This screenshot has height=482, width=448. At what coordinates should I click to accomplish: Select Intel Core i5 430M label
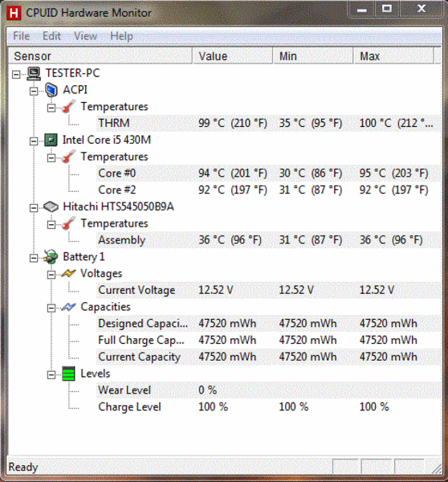(107, 140)
